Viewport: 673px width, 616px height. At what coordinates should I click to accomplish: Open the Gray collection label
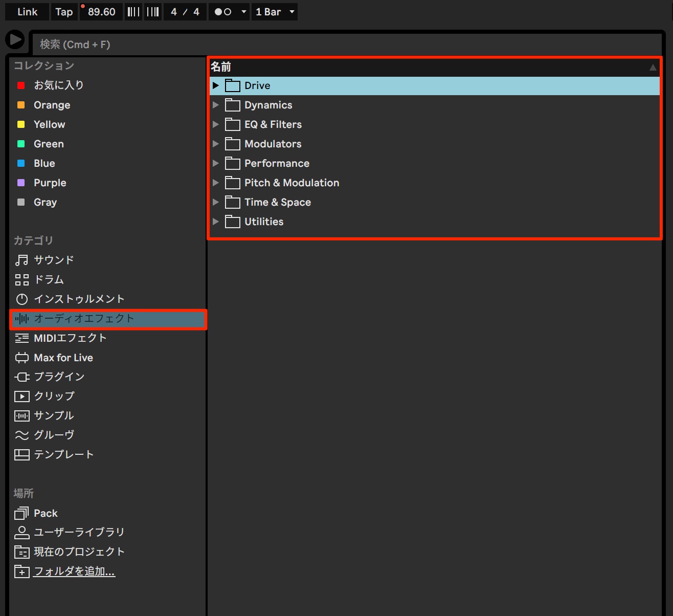[x=45, y=202]
